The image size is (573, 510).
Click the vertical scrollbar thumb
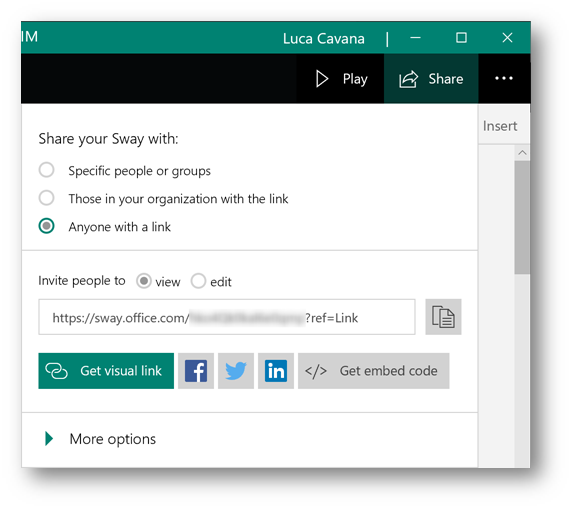click(522, 217)
